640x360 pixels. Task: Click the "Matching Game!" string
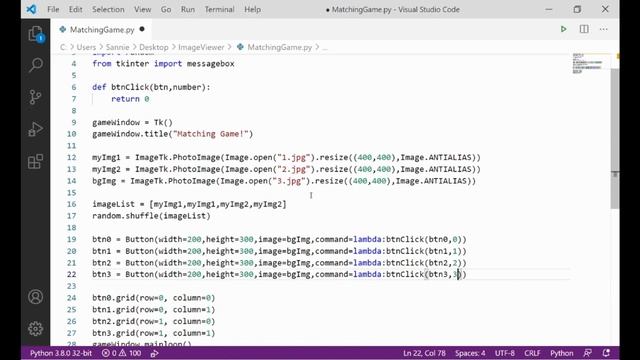tap(211, 134)
